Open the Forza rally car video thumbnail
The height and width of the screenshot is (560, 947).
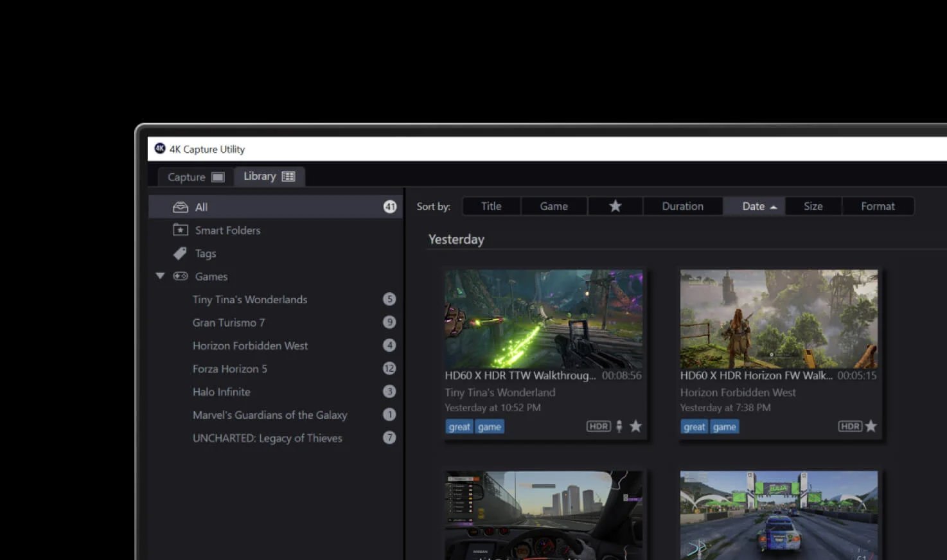pos(779,515)
